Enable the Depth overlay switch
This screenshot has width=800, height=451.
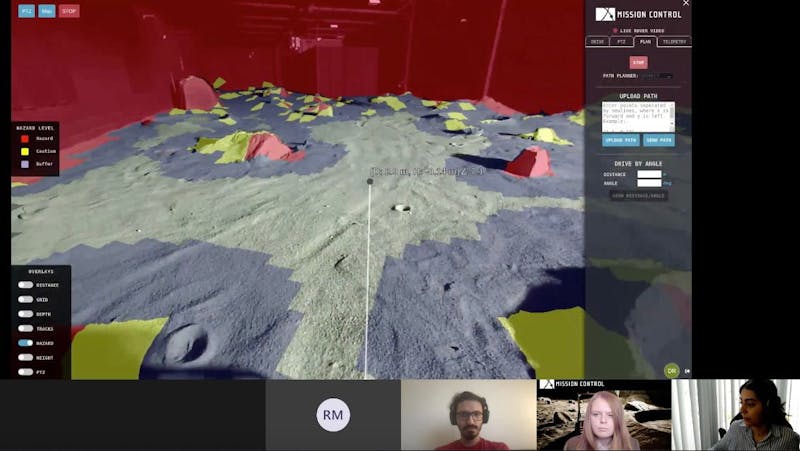(25, 314)
